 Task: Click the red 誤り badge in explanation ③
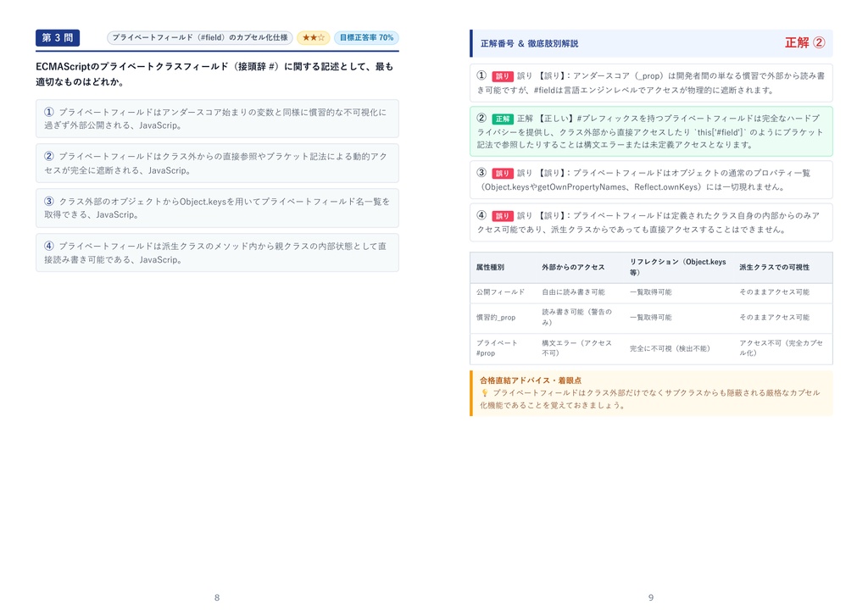click(x=503, y=173)
